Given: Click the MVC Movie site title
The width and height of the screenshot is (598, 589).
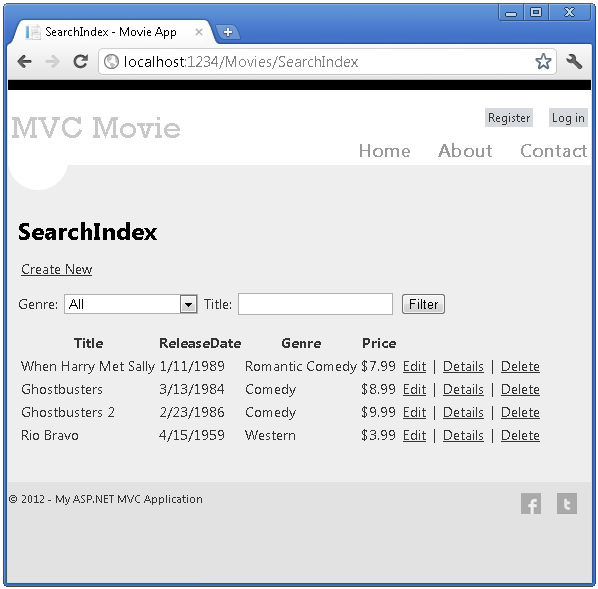Looking at the screenshot, I should (96, 128).
